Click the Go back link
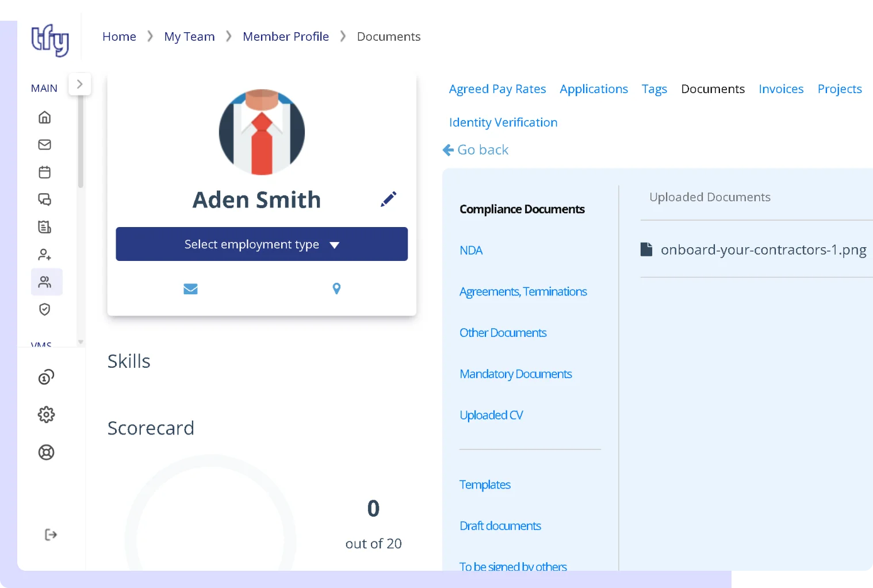 coord(476,150)
